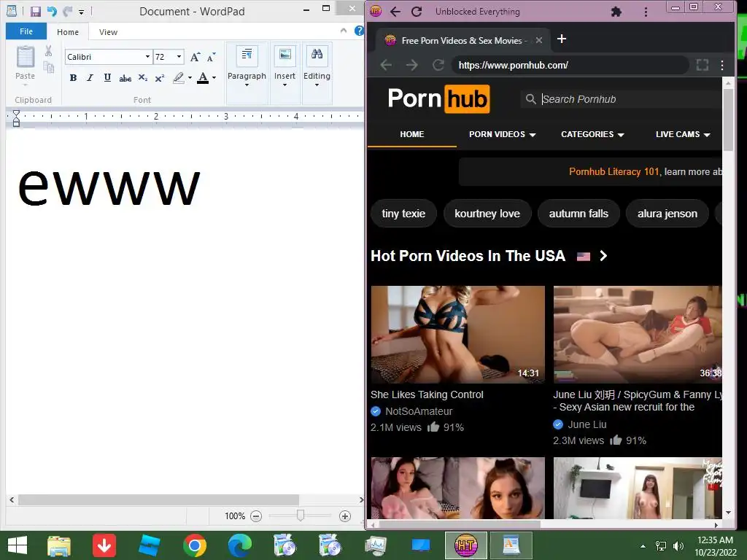Click the volume speaker tray icon
The image size is (747, 560).
(x=678, y=545)
